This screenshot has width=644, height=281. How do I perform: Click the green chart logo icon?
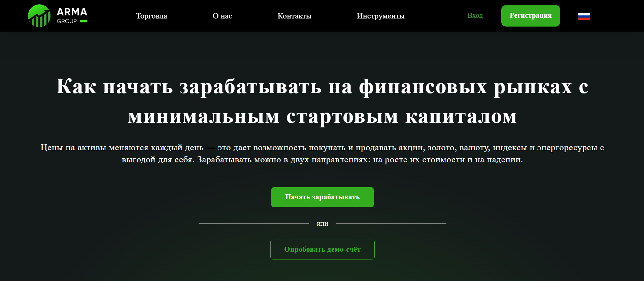tap(39, 16)
